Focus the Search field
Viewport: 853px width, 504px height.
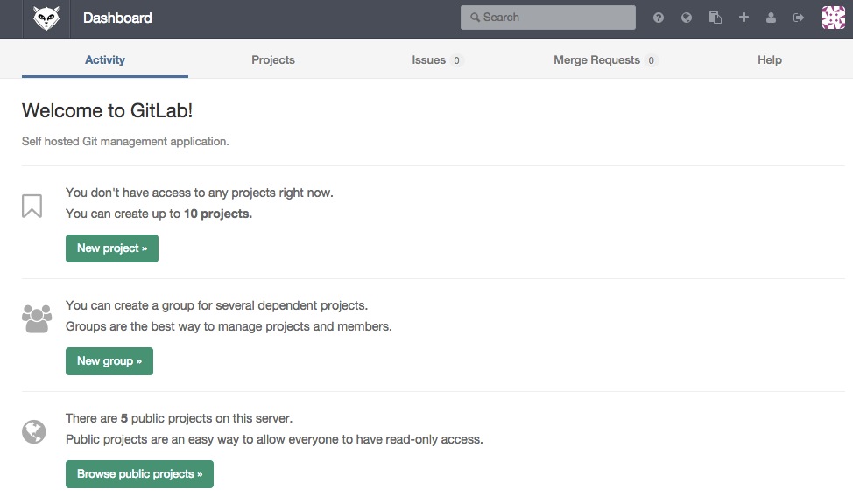(x=548, y=17)
